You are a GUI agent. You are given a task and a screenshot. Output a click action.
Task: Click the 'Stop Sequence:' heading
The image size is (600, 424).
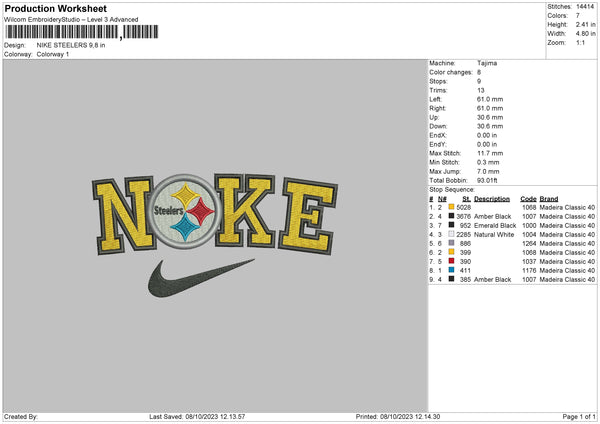452,190
